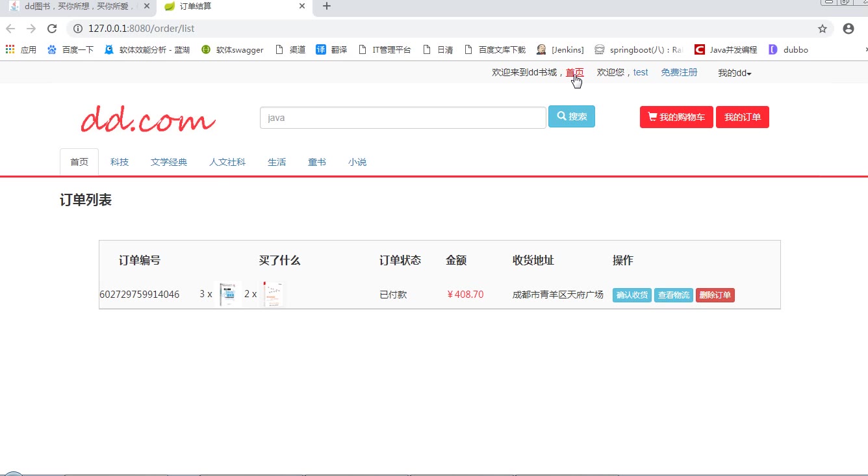Open the 翻译 bookmark

point(331,49)
